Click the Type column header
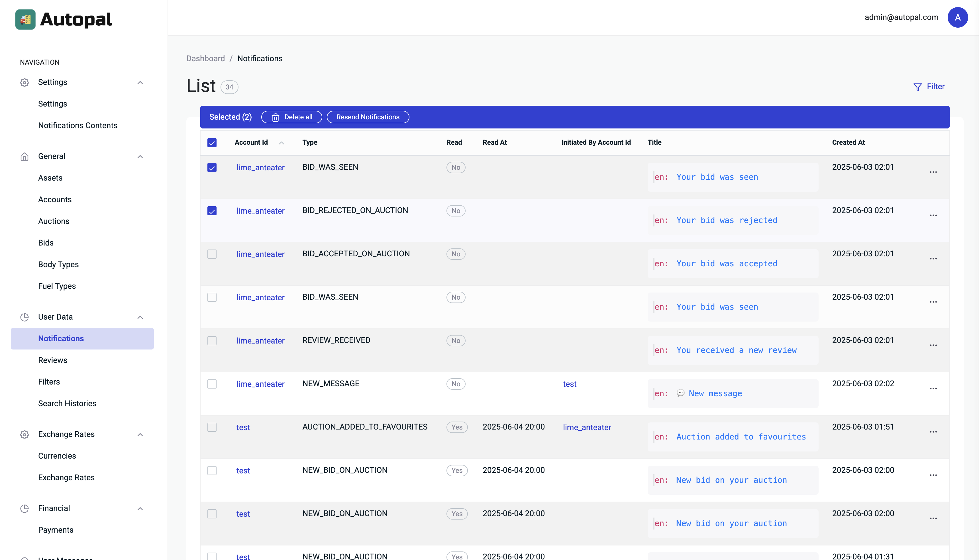The image size is (979, 560). 310,142
